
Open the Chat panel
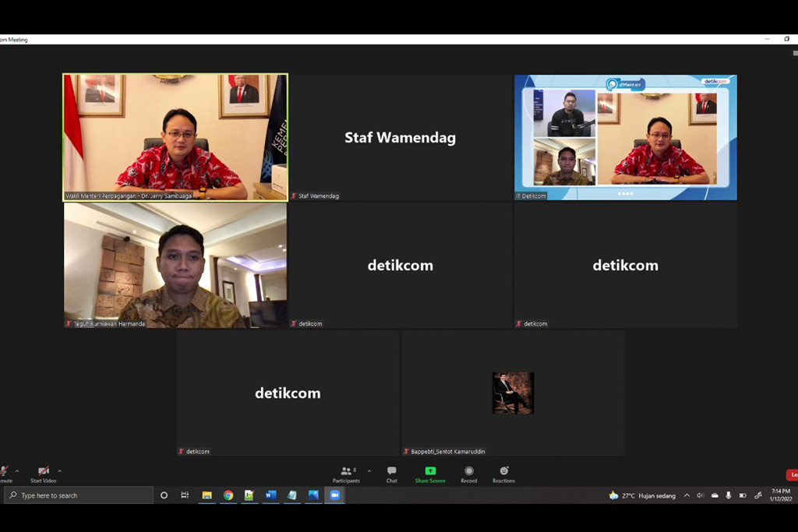tap(391, 474)
